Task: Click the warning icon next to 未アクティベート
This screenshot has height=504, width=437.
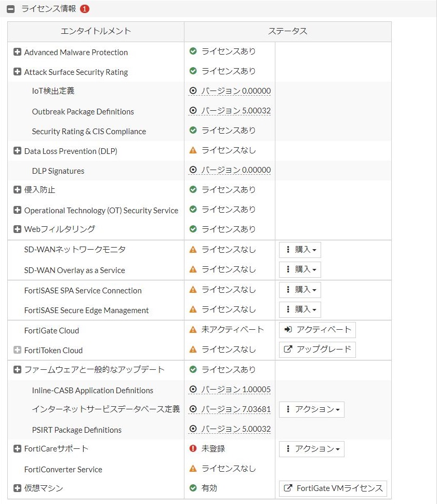Action: point(193,329)
